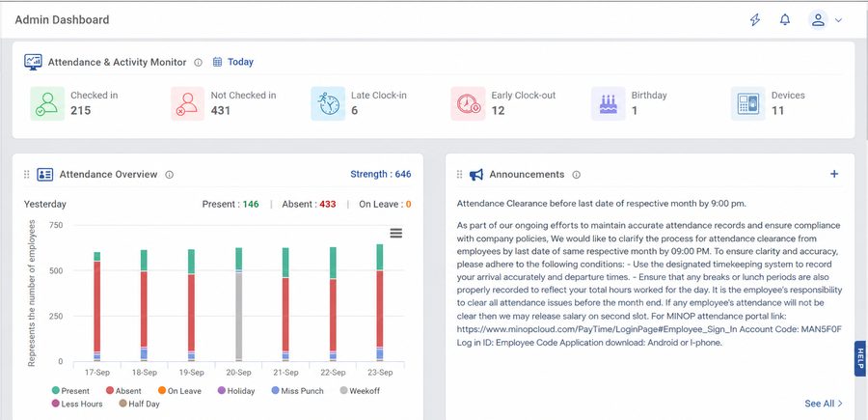Open the lightning bolt quick actions icon
The width and height of the screenshot is (868, 420).
755,20
